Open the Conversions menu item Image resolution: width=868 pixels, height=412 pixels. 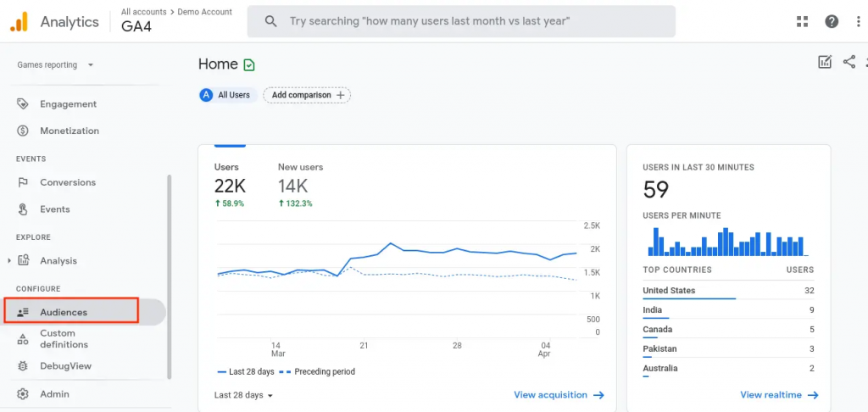click(x=67, y=182)
